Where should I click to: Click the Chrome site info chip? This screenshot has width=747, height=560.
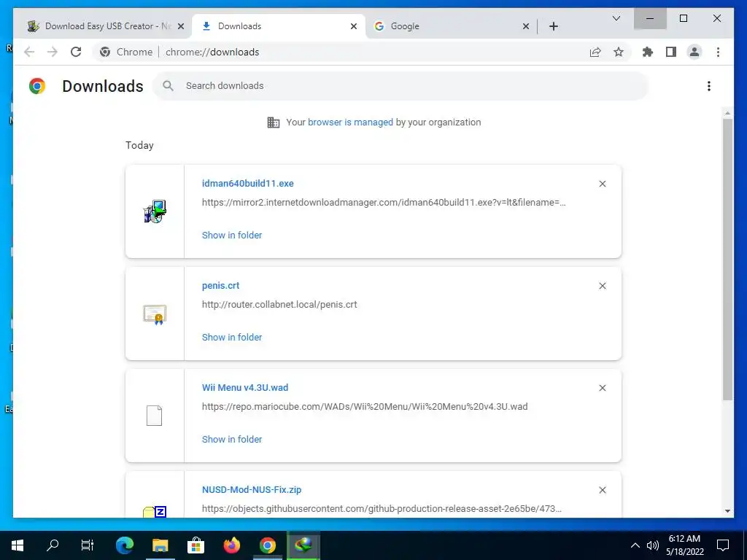(x=126, y=52)
